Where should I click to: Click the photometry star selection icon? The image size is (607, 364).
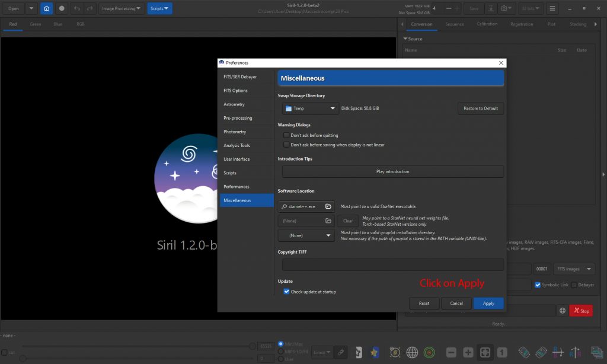pos(395,352)
